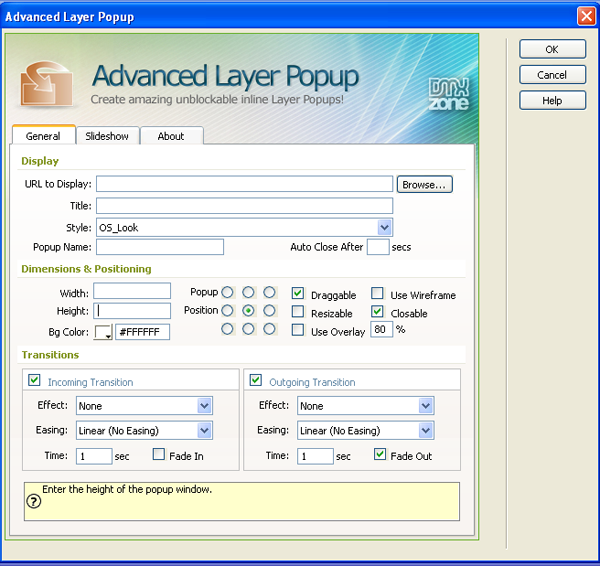Expand the Incoming Transition Effect dropdown
The image size is (600, 566).
coord(204,406)
